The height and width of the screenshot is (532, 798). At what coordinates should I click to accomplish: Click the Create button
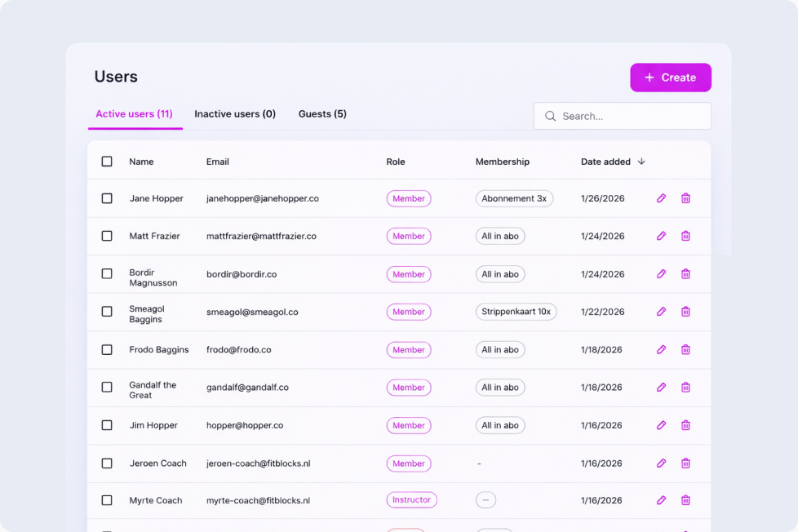671,78
